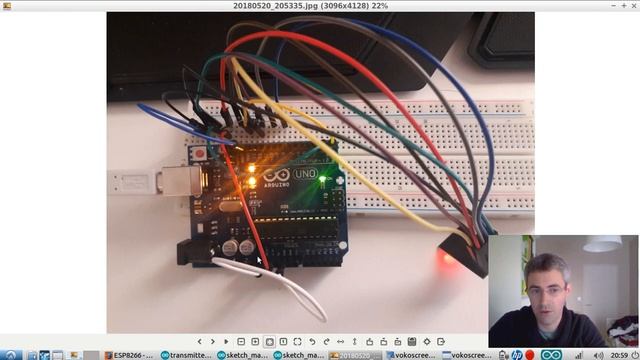Open the volume control
Screen dimensions: 640x360
[x=598, y=356]
